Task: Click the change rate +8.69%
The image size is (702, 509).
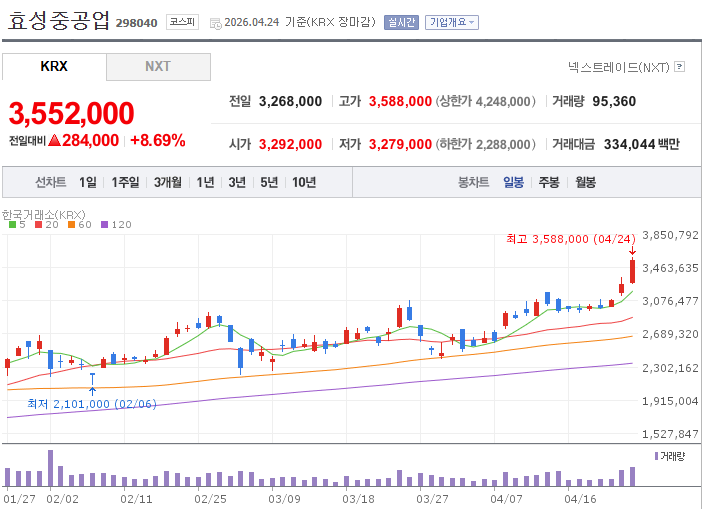Action: (x=158, y=141)
